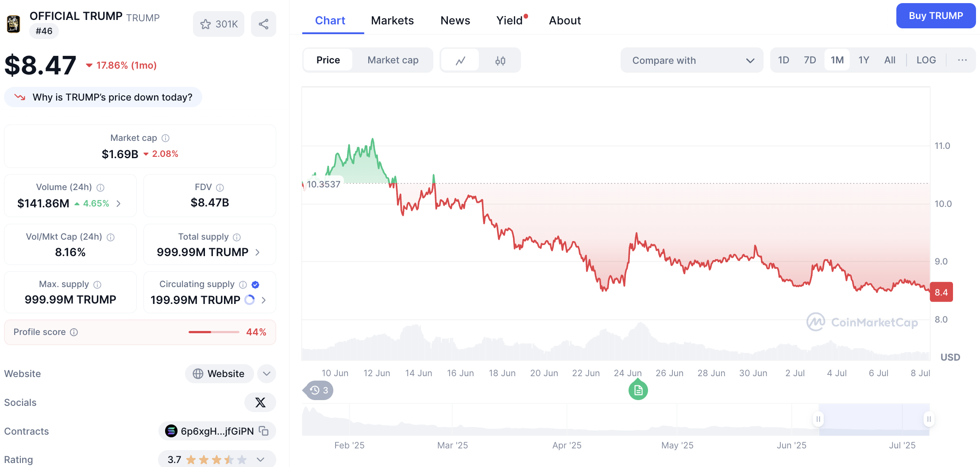This screenshot has height=467, width=980.
Task: Select the line chart icon
Action: pyautogui.click(x=460, y=60)
